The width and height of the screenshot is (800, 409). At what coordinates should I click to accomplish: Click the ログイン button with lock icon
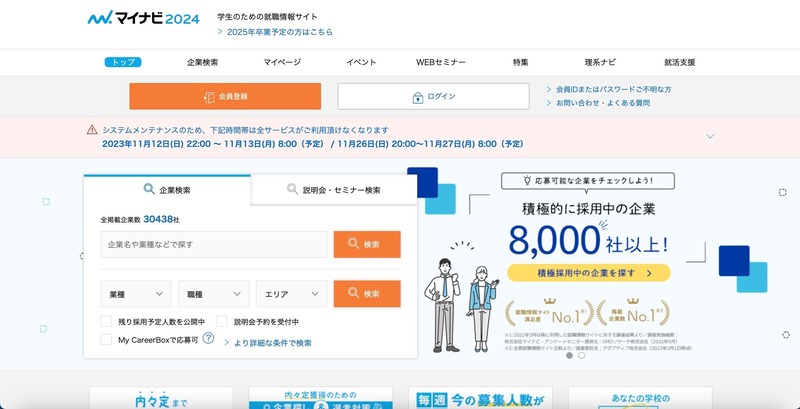pos(433,96)
